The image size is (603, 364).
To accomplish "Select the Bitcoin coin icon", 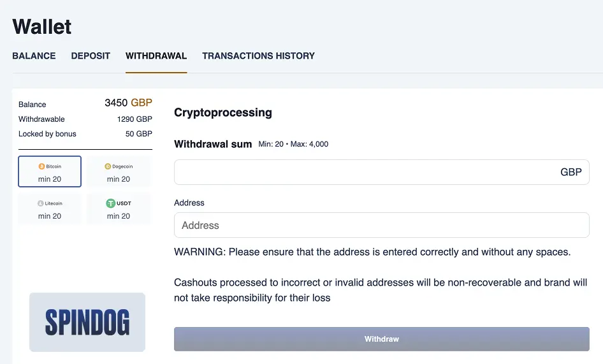I will point(41,166).
